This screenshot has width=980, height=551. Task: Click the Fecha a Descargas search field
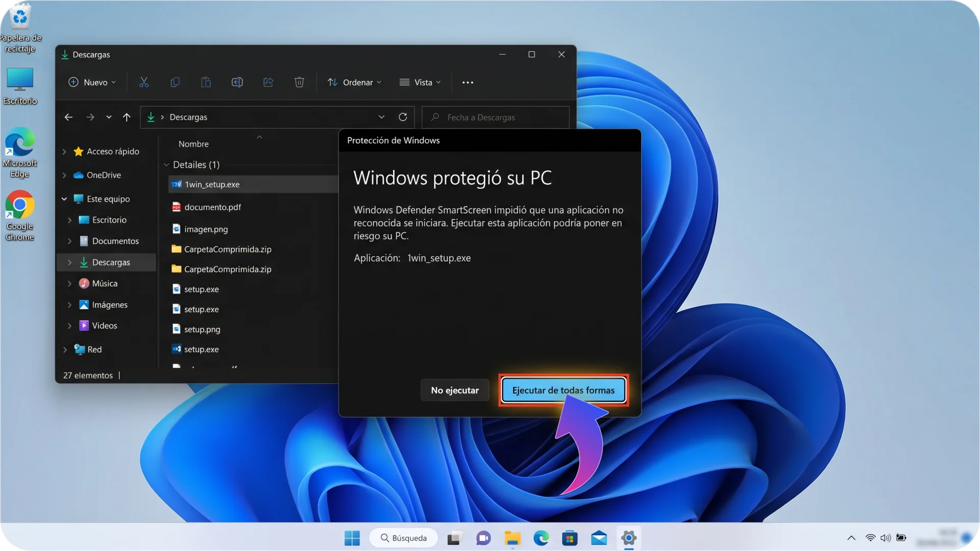[496, 117]
